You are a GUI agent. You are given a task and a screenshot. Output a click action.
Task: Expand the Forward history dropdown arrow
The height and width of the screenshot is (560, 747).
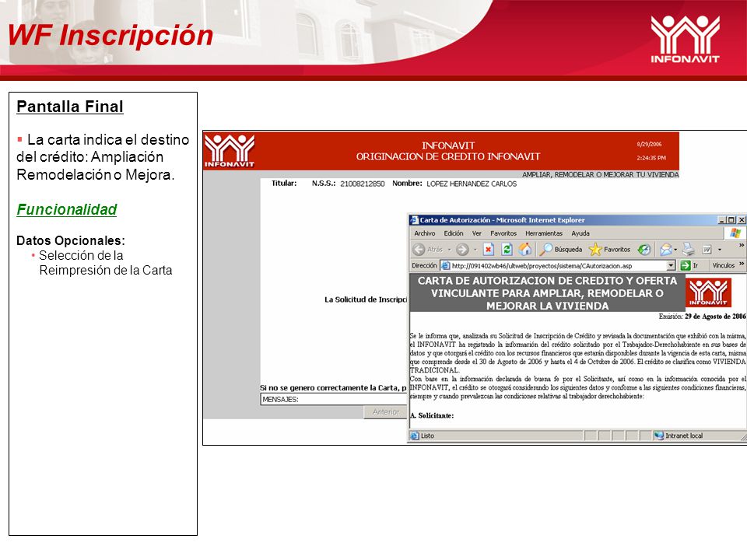click(475, 250)
